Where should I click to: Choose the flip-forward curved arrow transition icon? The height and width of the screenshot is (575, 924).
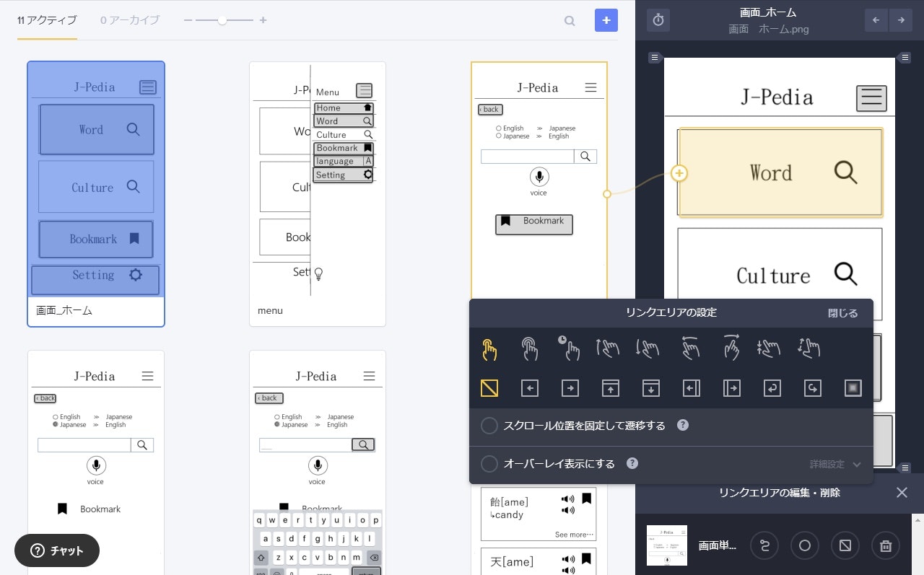[813, 389]
